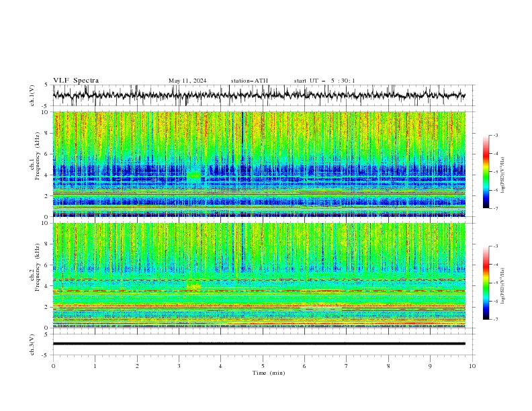Screen dimensions: 532x411
Task: Click the green patch near 4 kHz in ch.1 spectrogram
Action: pyautogui.click(x=194, y=175)
